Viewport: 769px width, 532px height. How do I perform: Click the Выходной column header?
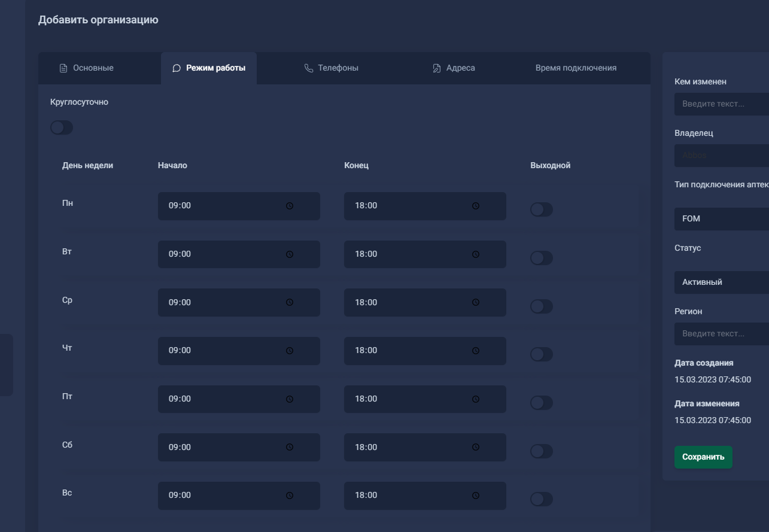(551, 165)
